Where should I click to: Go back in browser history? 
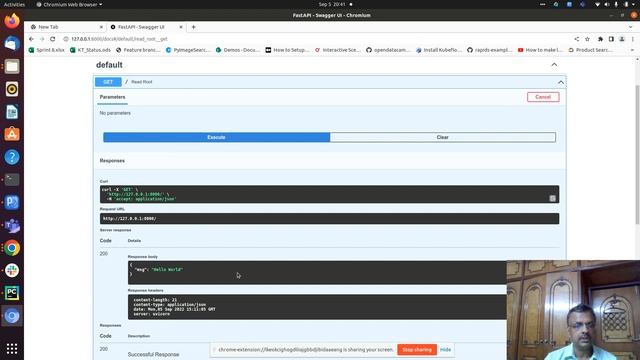click(31, 39)
